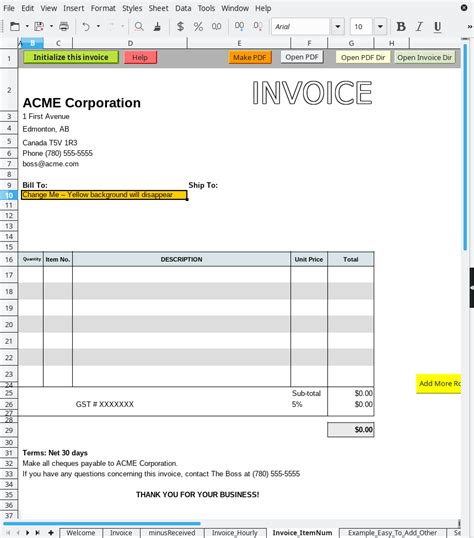Screen dimensions: 474x538
Task: Open the Insert menu
Action: pos(73,8)
